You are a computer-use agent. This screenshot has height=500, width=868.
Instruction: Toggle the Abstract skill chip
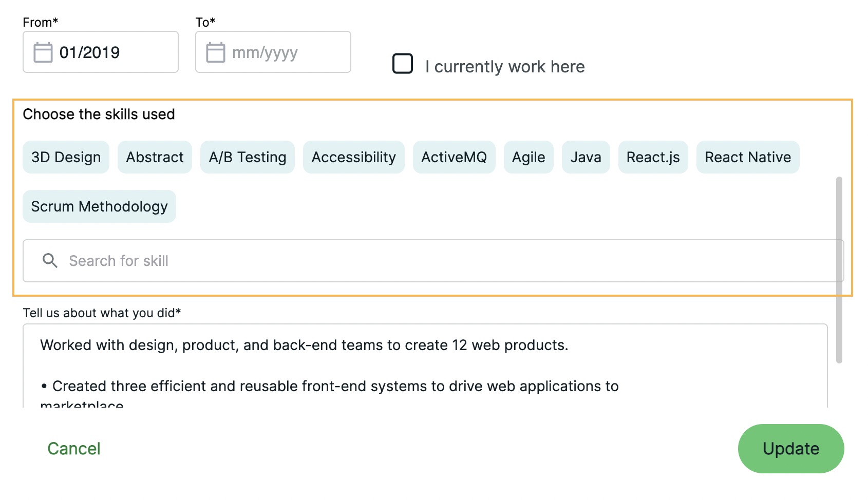click(x=155, y=157)
